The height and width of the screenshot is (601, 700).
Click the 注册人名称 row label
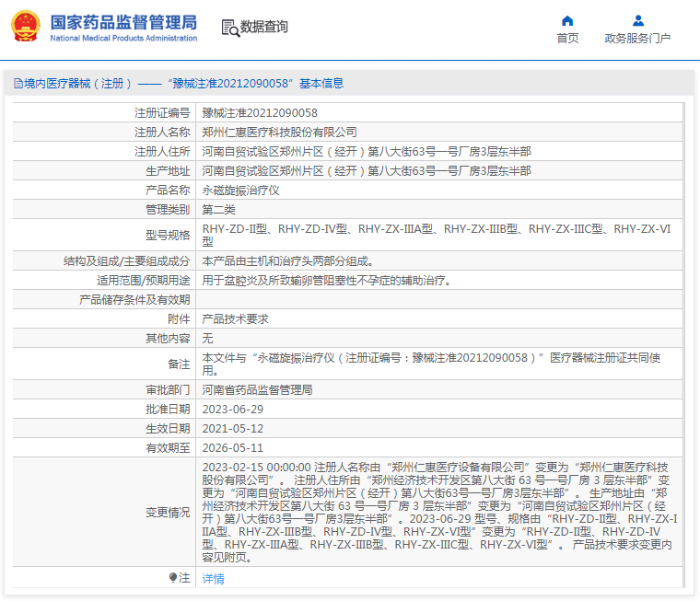(x=162, y=132)
